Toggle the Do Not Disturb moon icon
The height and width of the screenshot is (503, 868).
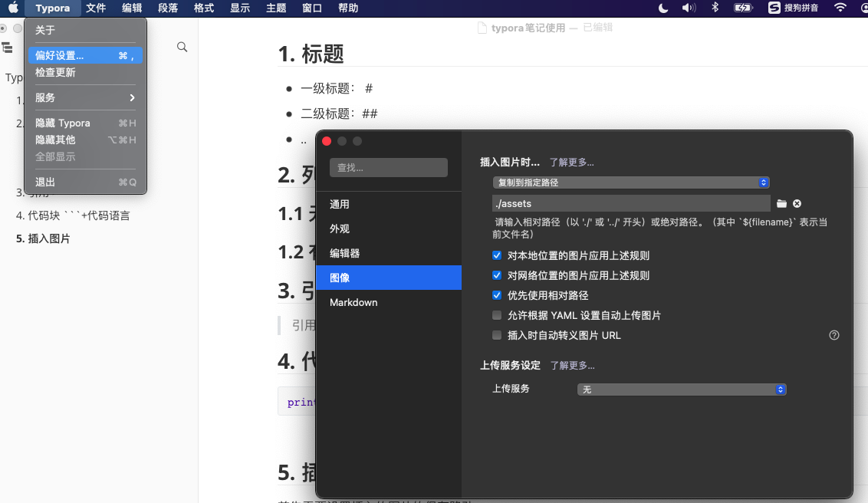click(663, 8)
